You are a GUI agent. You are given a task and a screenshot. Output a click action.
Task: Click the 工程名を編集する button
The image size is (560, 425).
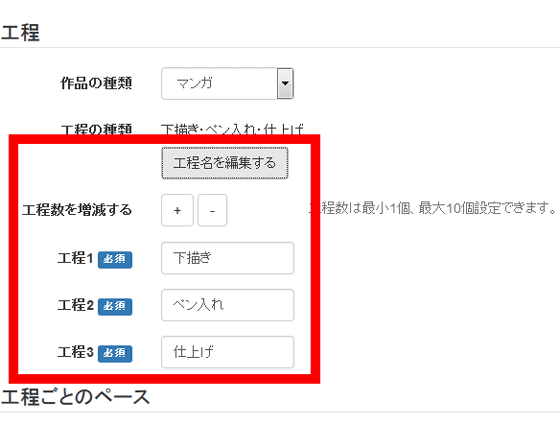225,163
